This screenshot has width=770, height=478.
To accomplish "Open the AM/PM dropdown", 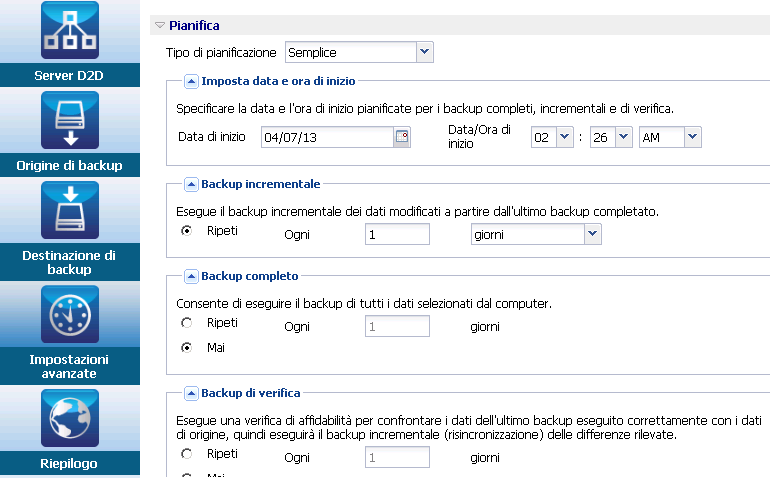I will click(692, 137).
